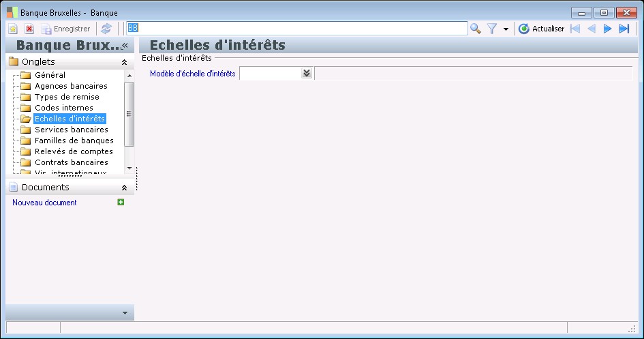Click the Codes internes folder icon
The image size is (644, 339).
click(x=26, y=108)
